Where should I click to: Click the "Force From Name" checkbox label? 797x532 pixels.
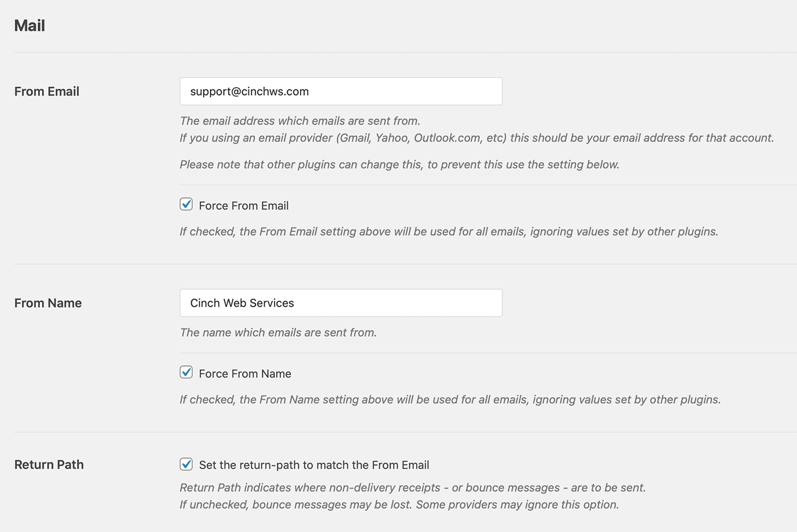pos(245,374)
